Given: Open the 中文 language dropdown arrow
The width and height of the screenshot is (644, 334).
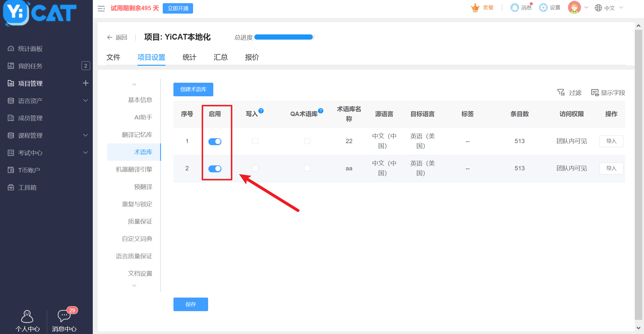Looking at the screenshot, I should (x=621, y=8).
